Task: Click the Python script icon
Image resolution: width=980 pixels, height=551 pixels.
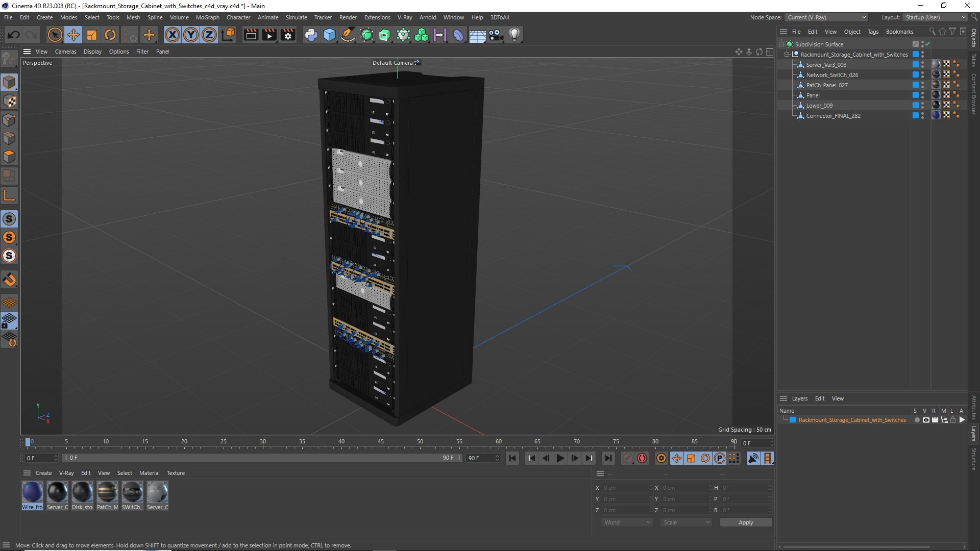Action: pos(311,35)
